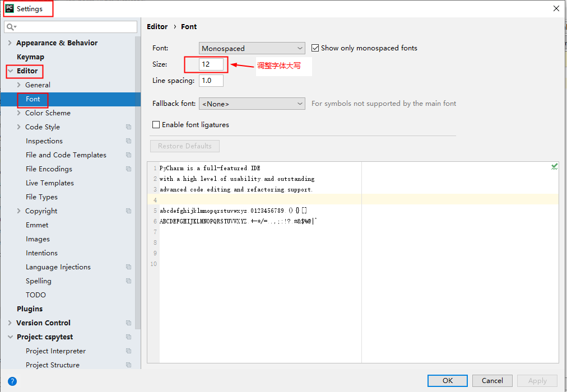This screenshot has height=392, width=567.
Task: Click the Line spacing input field
Action: click(211, 81)
